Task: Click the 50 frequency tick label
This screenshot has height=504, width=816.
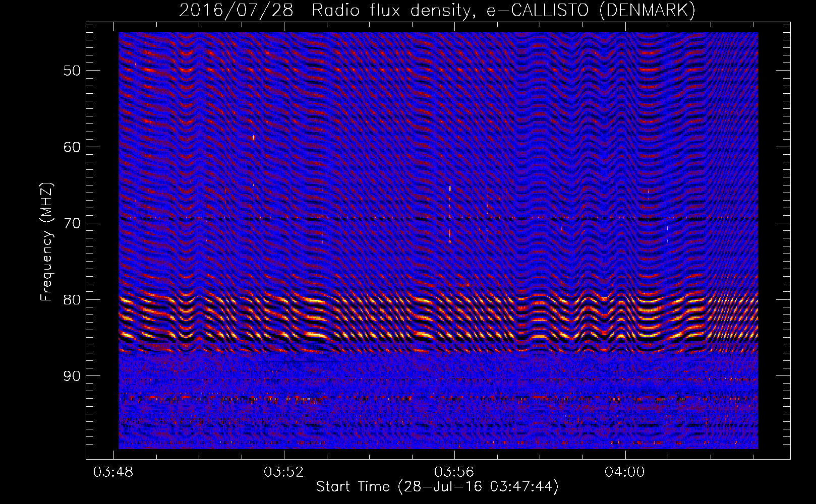Action: coord(72,71)
